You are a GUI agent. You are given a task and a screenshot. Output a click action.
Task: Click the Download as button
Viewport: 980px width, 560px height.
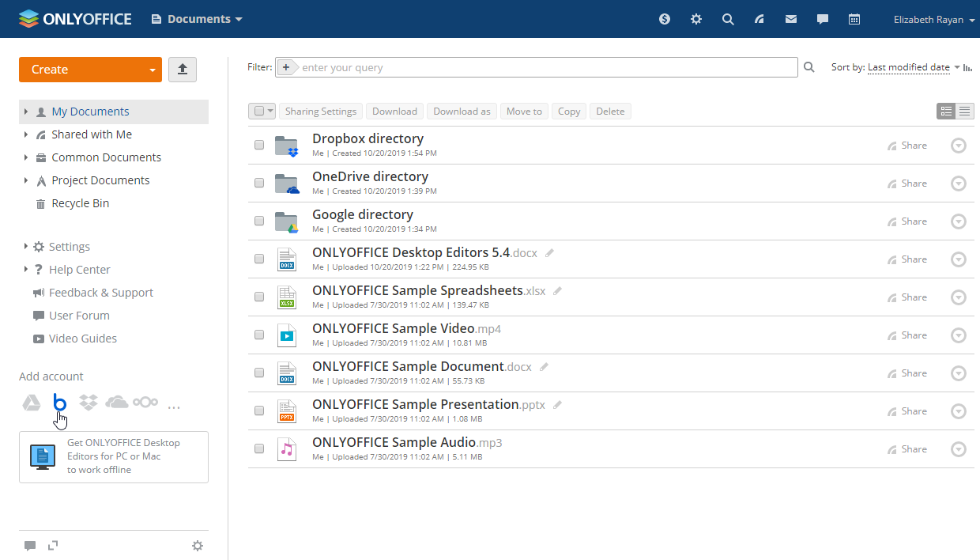coord(462,112)
